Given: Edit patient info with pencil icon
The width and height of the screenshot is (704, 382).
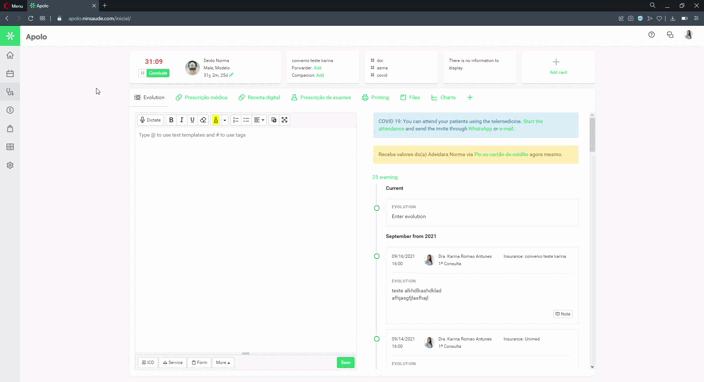Looking at the screenshot, I should (232, 75).
